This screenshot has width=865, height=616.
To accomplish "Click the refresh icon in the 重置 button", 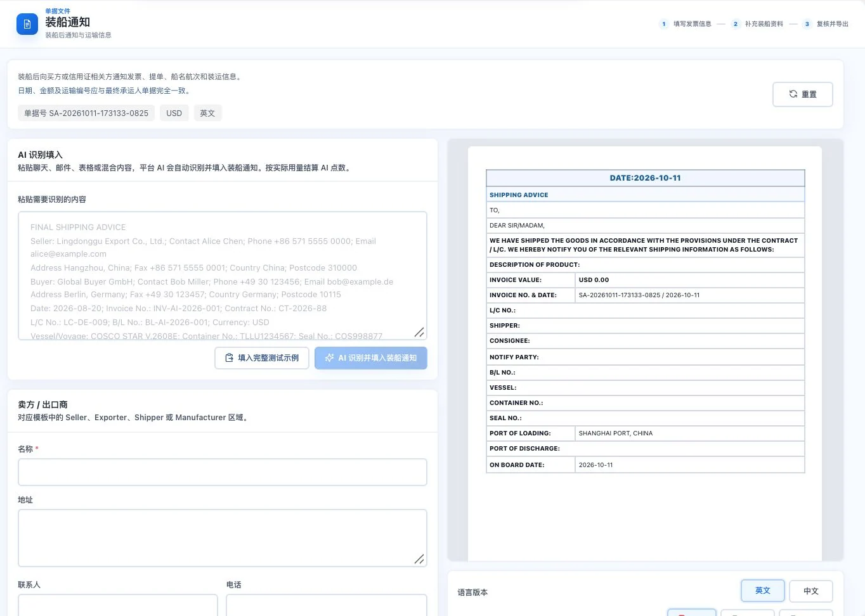I will (x=793, y=94).
